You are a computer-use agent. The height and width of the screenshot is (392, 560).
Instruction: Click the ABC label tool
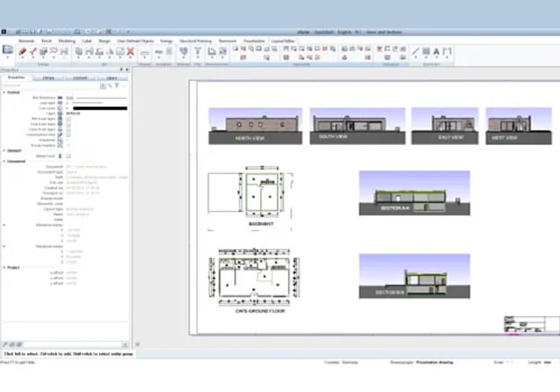point(159,52)
